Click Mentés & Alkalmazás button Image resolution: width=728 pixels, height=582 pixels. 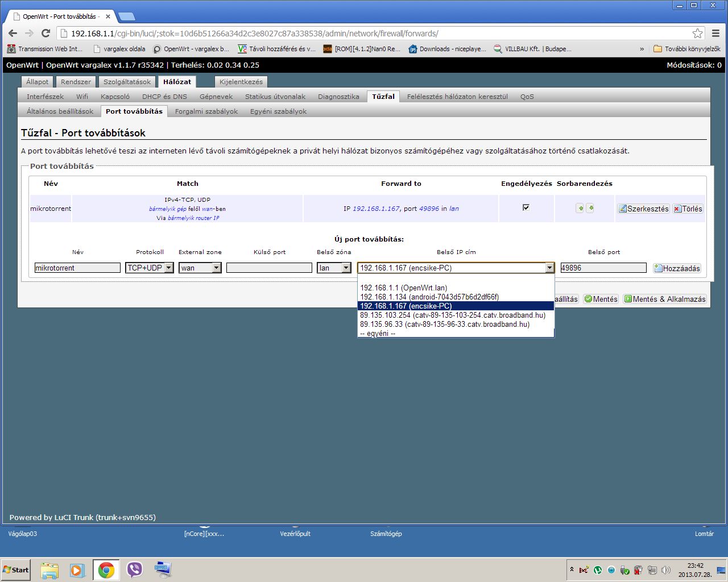coord(665,299)
